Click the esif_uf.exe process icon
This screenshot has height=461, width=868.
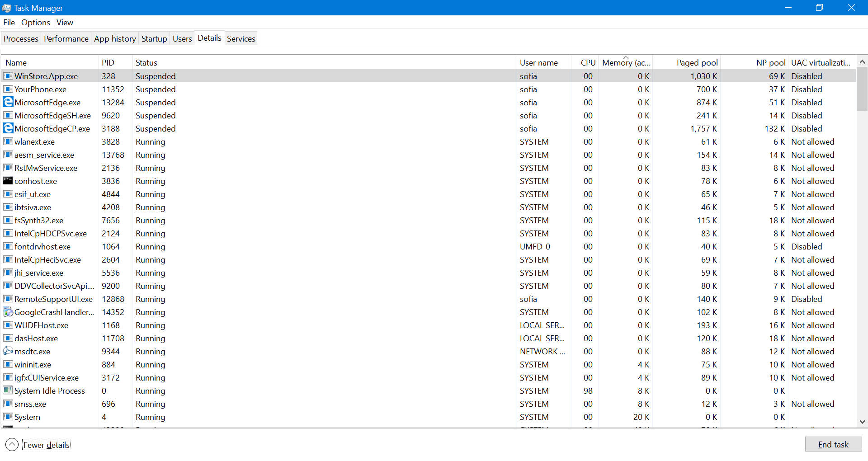[8, 194]
